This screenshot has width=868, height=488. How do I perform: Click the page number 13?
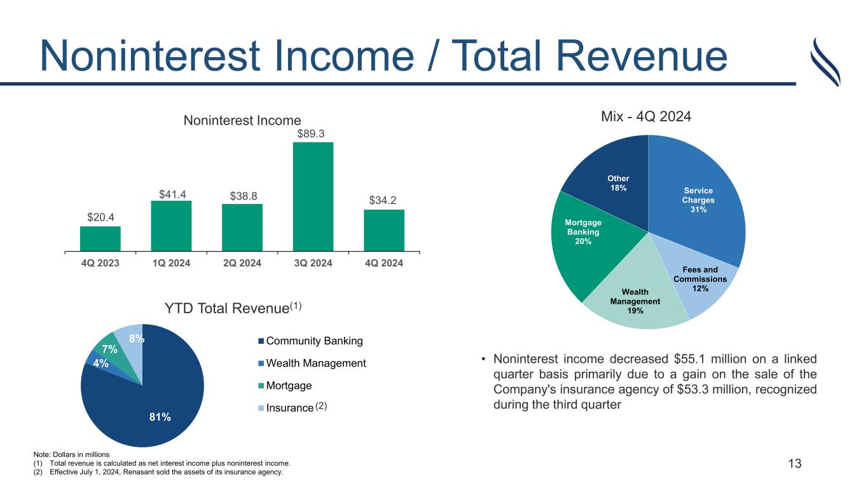(794, 463)
